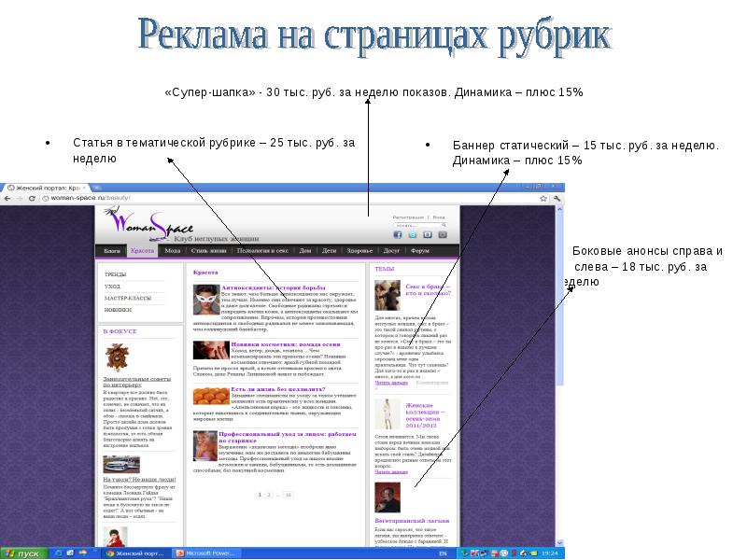This screenshot has height=560, width=747.
Task: Open the Блоги navigation item
Action: (112, 251)
